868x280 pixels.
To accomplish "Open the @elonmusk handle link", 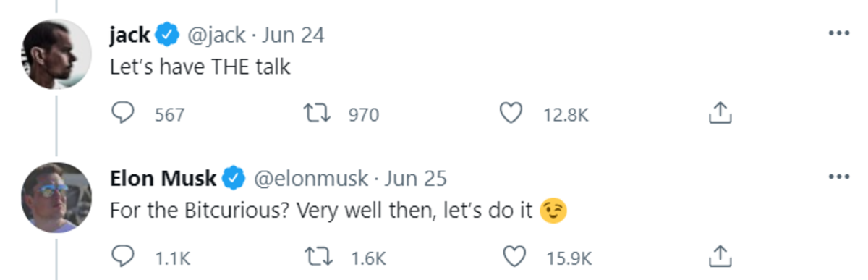I will pos(310,177).
